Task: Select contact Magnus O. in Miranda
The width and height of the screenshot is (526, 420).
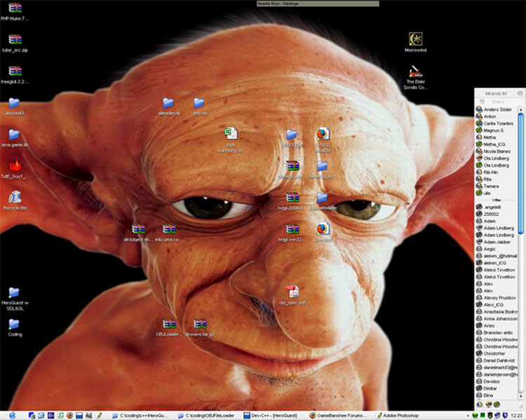Action: [x=497, y=130]
